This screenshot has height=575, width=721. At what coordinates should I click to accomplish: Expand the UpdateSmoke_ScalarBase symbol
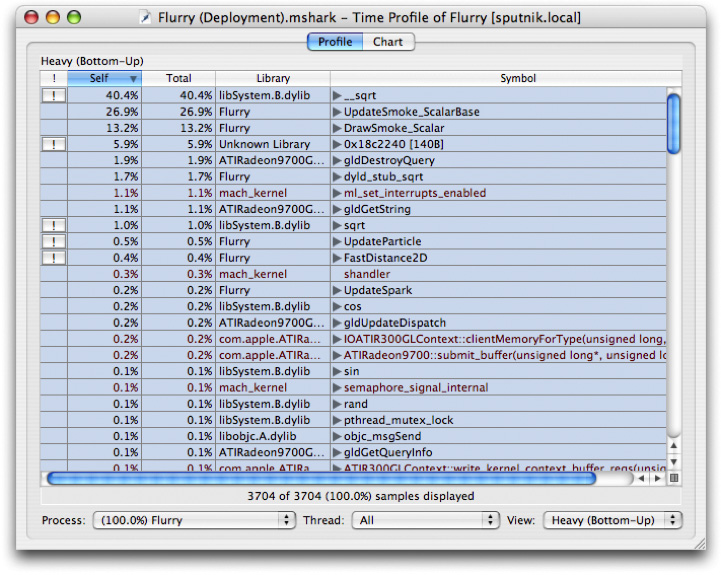point(338,112)
